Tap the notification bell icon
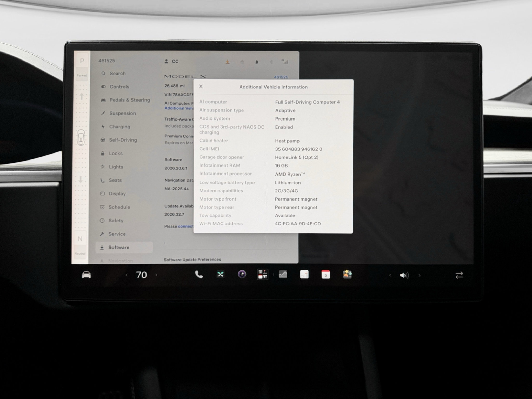The height and width of the screenshot is (399, 532). pyautogui.click(x=257, y=62)
